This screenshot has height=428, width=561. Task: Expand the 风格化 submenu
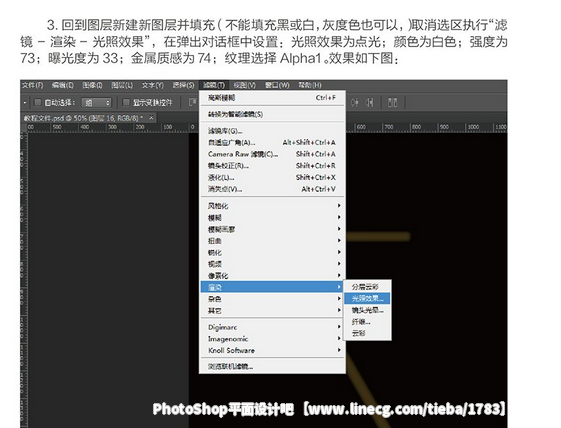coord(272,206)
